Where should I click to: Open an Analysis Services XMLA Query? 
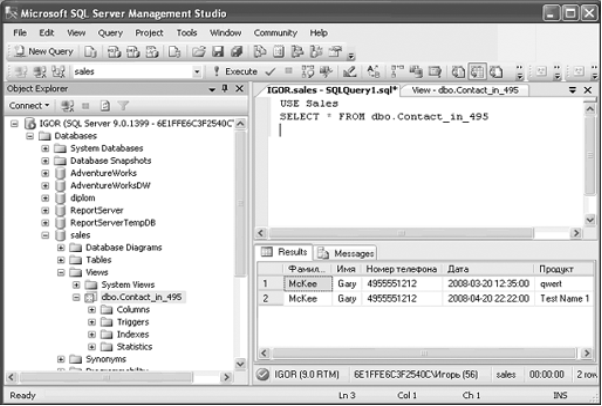152,51
